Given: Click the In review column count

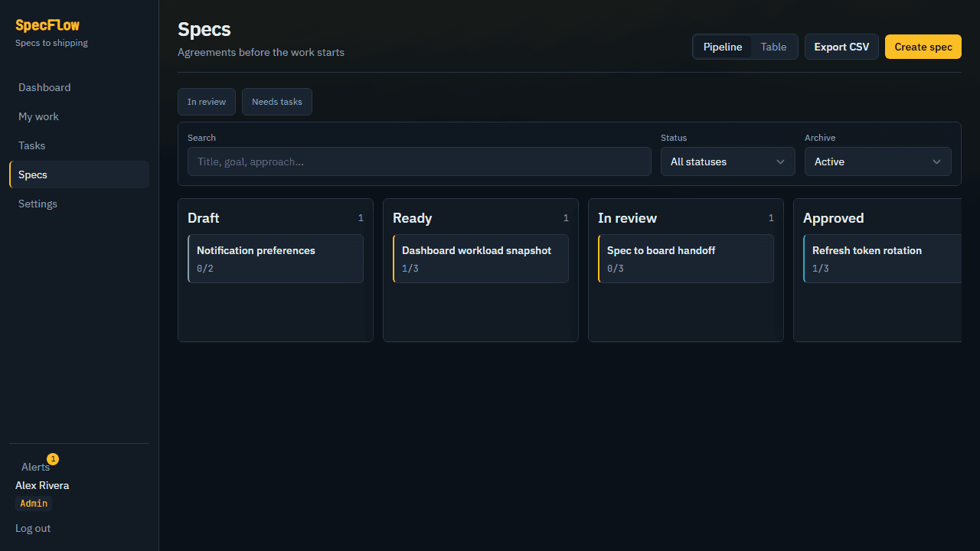Looking at the screenshot, I should tap(771, 218).
